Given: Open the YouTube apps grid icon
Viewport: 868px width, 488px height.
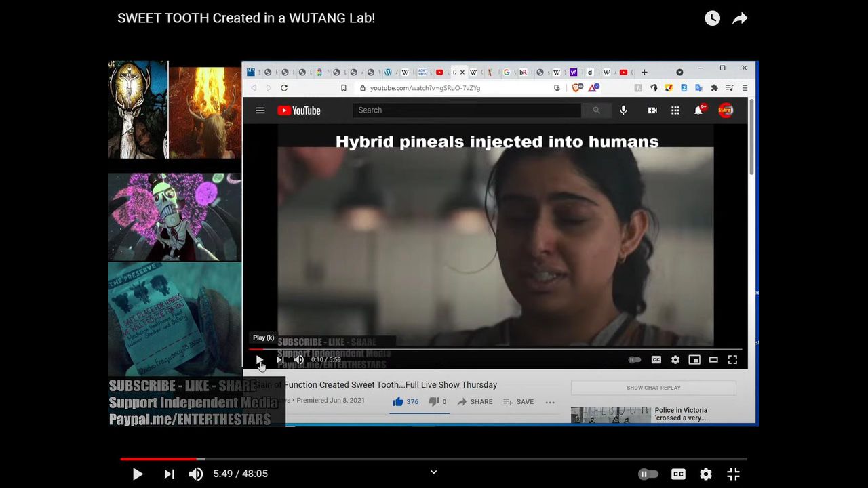Looking at the screenshot, I should coord(675,110).
